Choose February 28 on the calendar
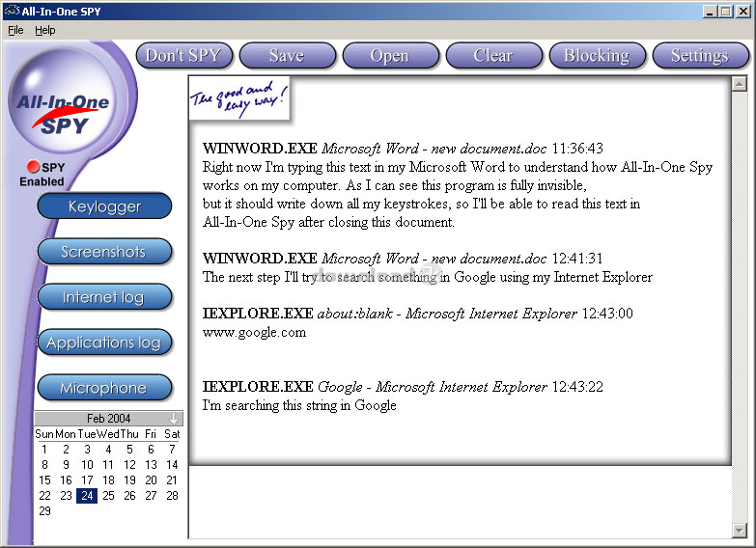 coord(172,496)
